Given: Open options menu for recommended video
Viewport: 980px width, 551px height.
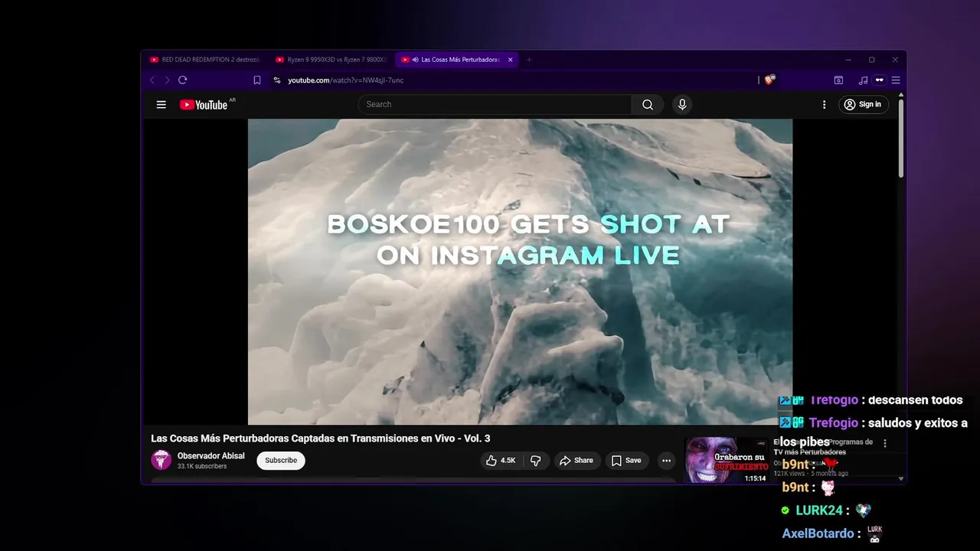Looking at the screenshot, I should tap(885, 443).
